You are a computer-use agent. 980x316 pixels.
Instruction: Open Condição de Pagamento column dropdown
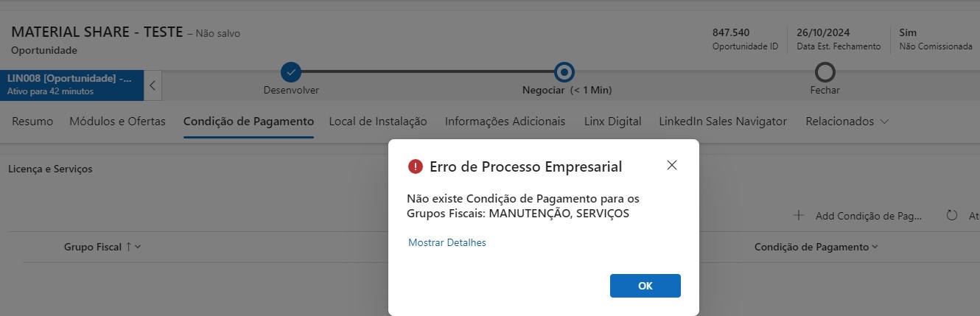816,247
